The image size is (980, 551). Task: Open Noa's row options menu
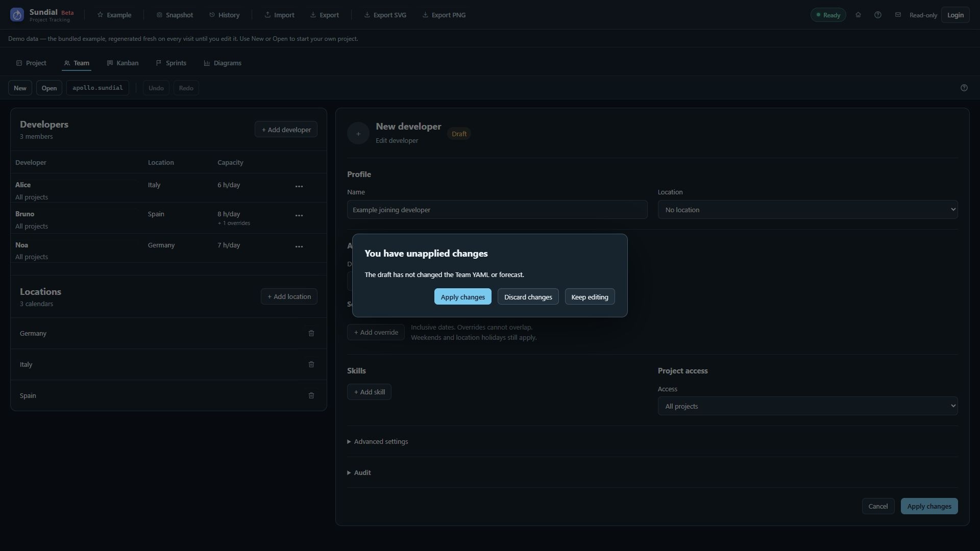[299, 247]
